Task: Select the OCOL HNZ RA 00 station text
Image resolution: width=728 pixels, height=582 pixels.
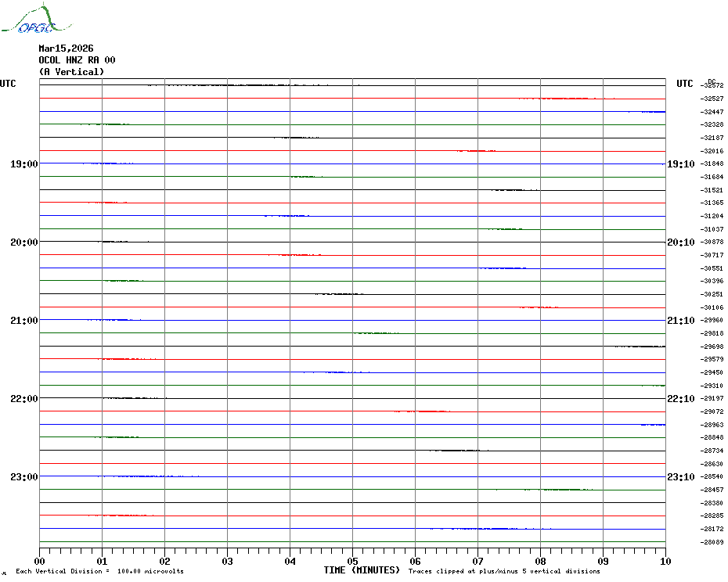Action: [77, 60]
